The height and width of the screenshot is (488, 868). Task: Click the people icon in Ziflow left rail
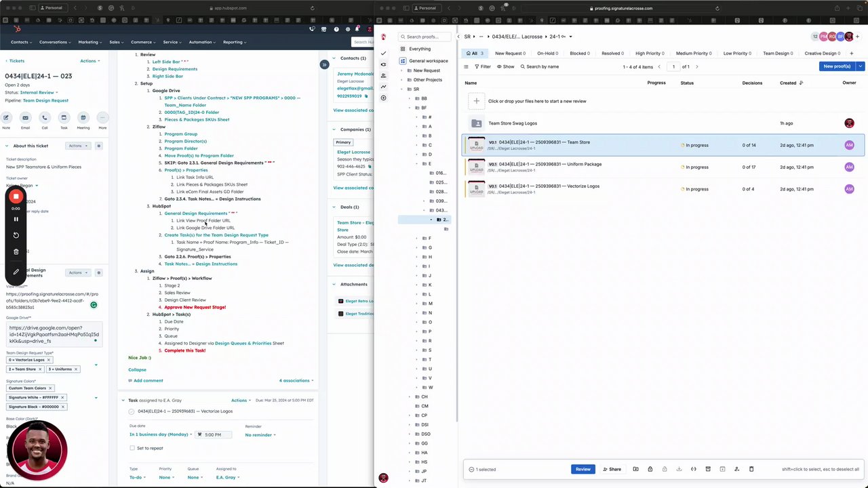[x=383, y=75]
